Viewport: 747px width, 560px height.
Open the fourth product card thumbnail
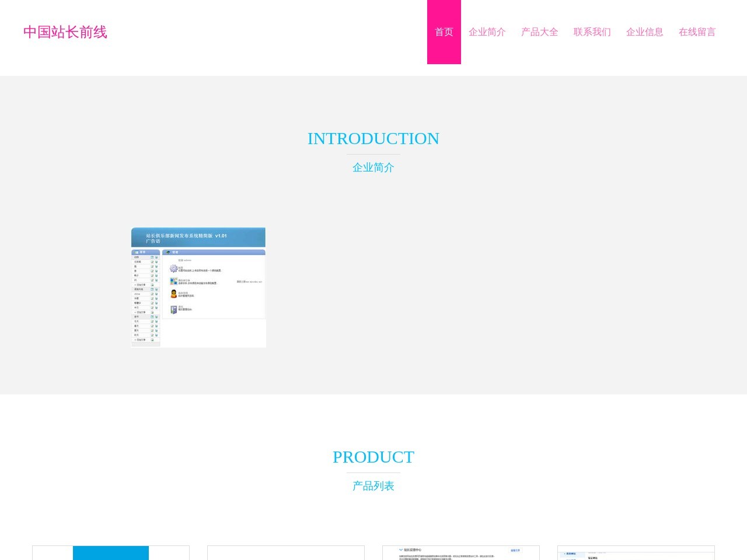click(x=636, y=553)
